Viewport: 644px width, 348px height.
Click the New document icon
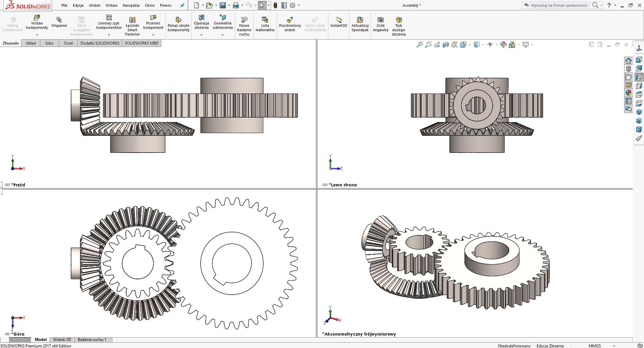point(197,5)
